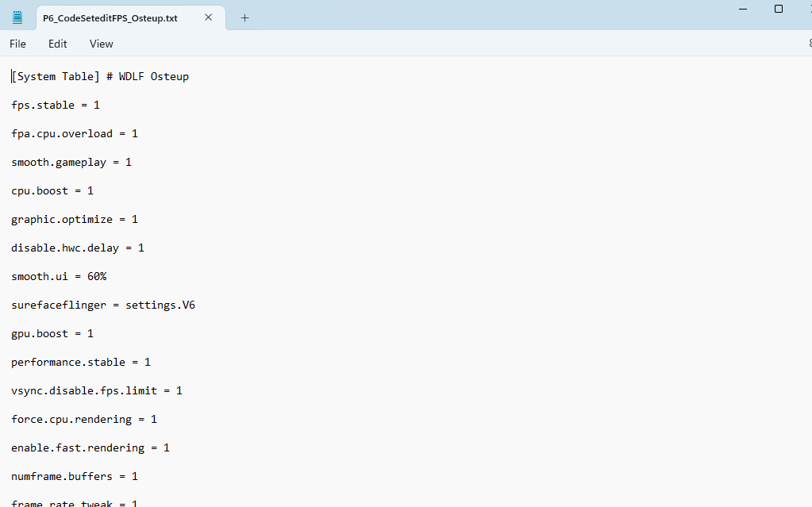
Task: Click the Notepad app icon in title bar
Action: pos(17,17)
